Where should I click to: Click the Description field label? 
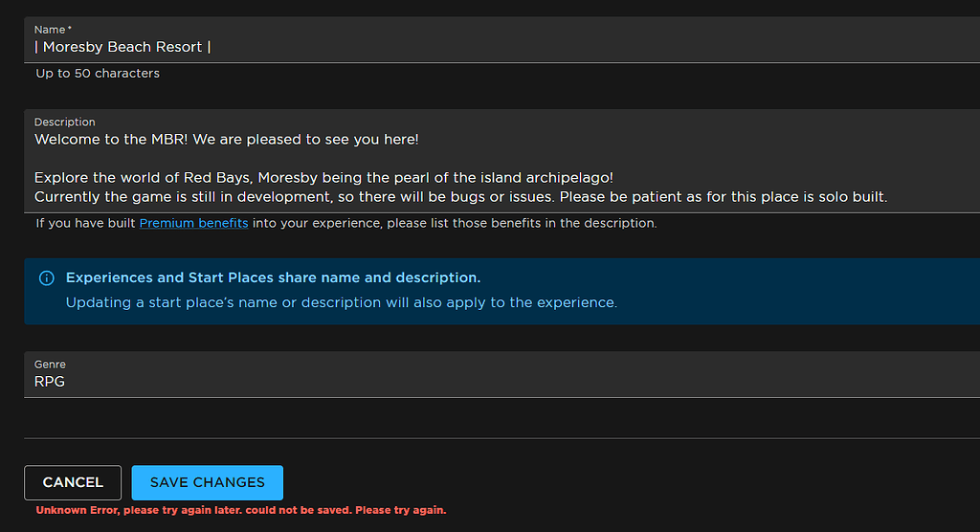click(65, 122)
